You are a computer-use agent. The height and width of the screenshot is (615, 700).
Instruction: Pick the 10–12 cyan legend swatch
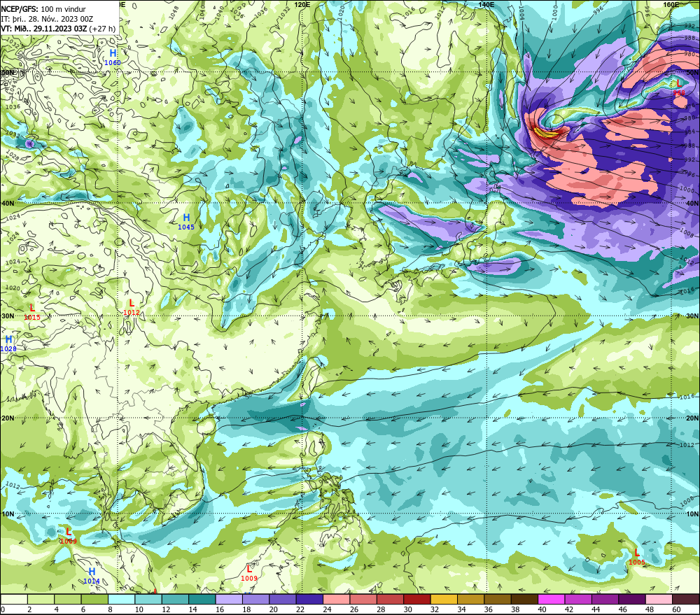pyautogui.click(x=148, y=599)
